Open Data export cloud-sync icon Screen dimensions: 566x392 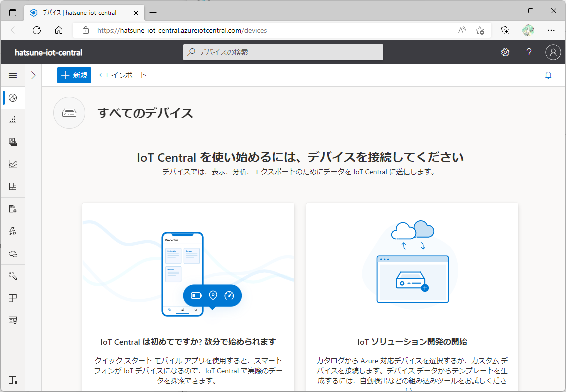13,254
